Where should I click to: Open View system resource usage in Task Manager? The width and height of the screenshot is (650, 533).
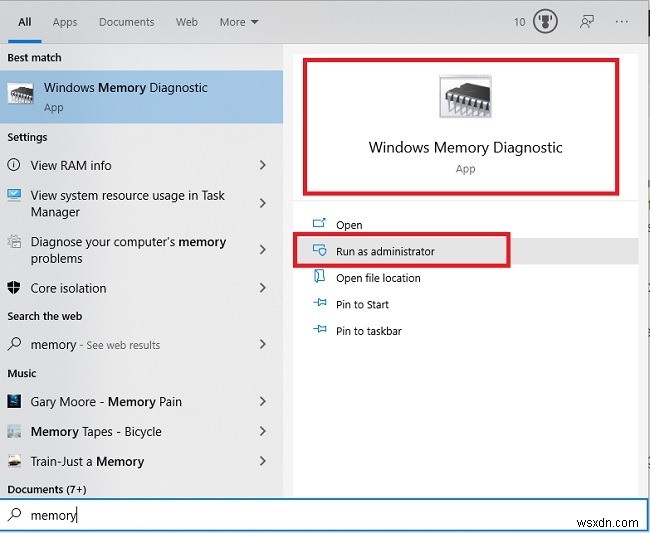point(141,203)
